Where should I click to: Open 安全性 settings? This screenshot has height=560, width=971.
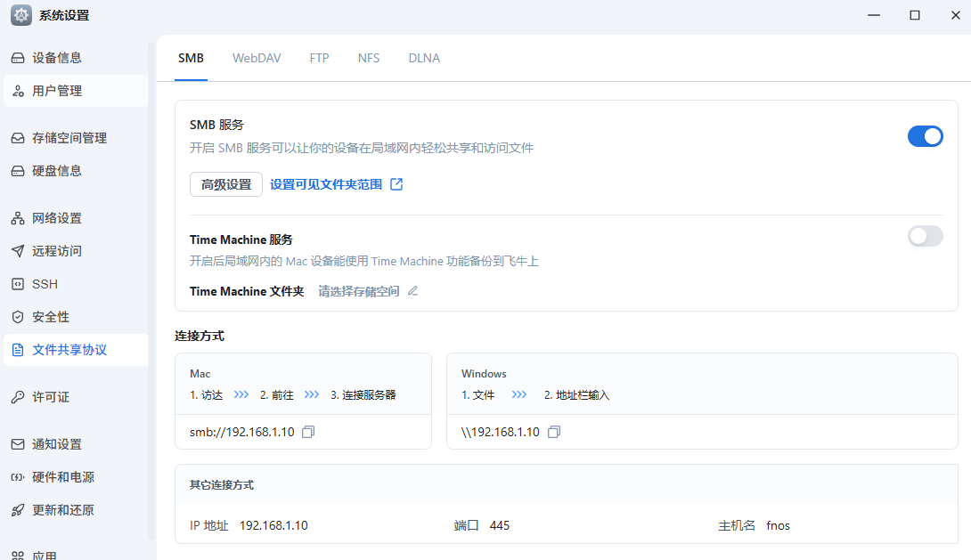51,317
